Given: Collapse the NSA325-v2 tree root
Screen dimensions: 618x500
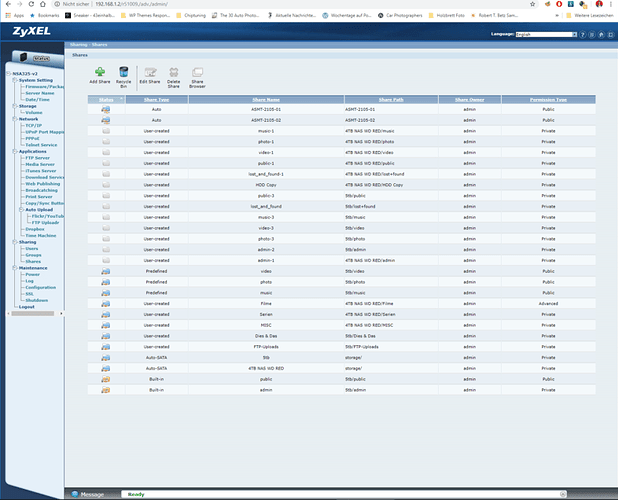Looking at the screenshot, I should click(8, 74).
